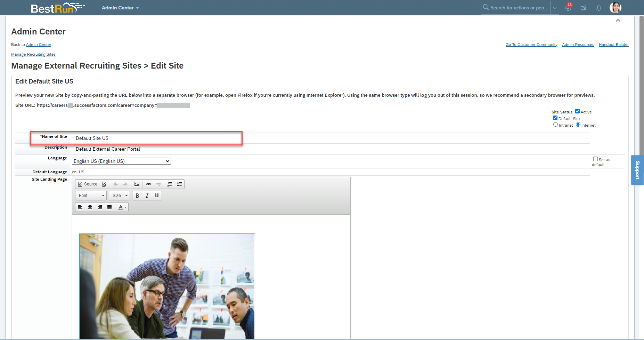Image resolution: width=644 pixels, height=340 pixels.
Task: Click the BestRun logo
Action: (x=58, y=8)
